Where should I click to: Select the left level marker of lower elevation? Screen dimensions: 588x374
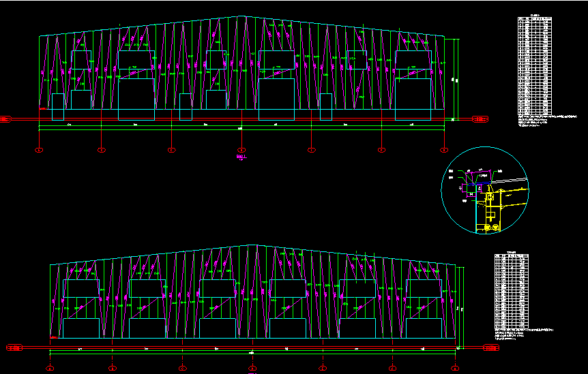point(14,348)
